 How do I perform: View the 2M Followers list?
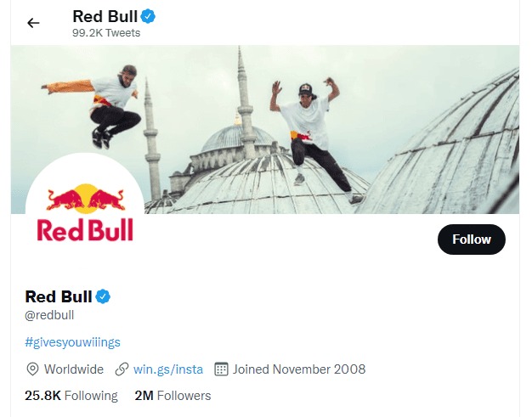[173, 396]
